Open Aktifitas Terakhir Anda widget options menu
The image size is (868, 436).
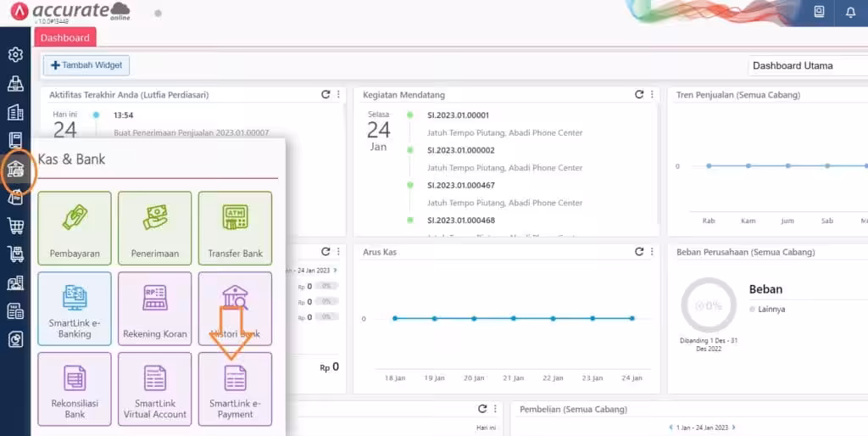[338, 95]
